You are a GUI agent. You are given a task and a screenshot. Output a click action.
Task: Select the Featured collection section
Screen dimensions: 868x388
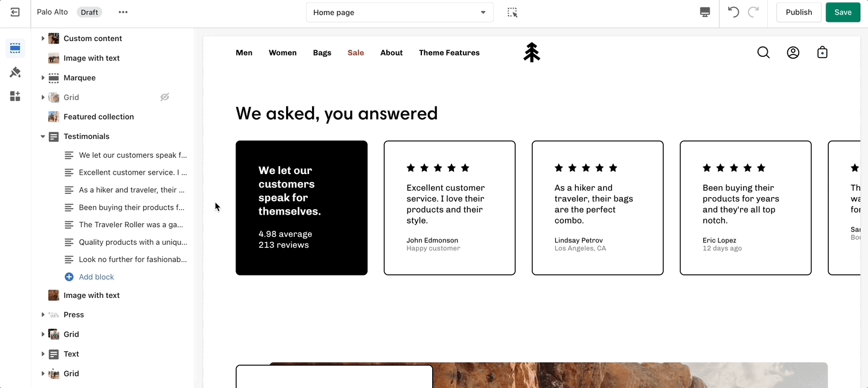pos(98,117)
